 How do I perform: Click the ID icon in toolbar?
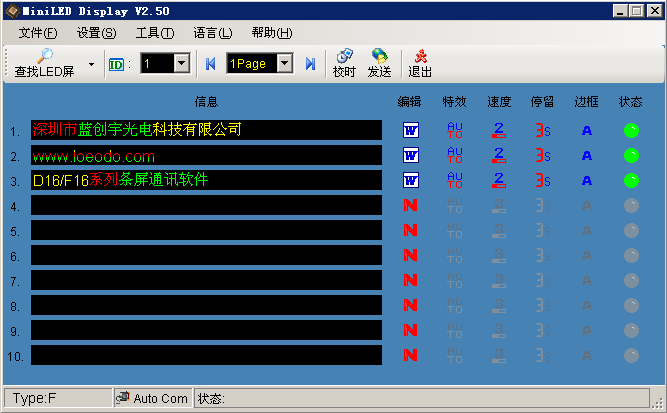tap(116, 65)
